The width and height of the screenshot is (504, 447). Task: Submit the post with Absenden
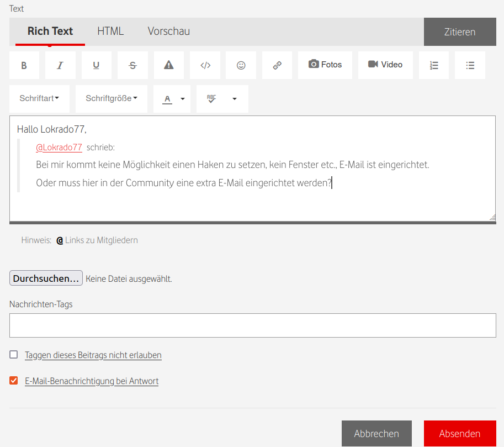460,434
